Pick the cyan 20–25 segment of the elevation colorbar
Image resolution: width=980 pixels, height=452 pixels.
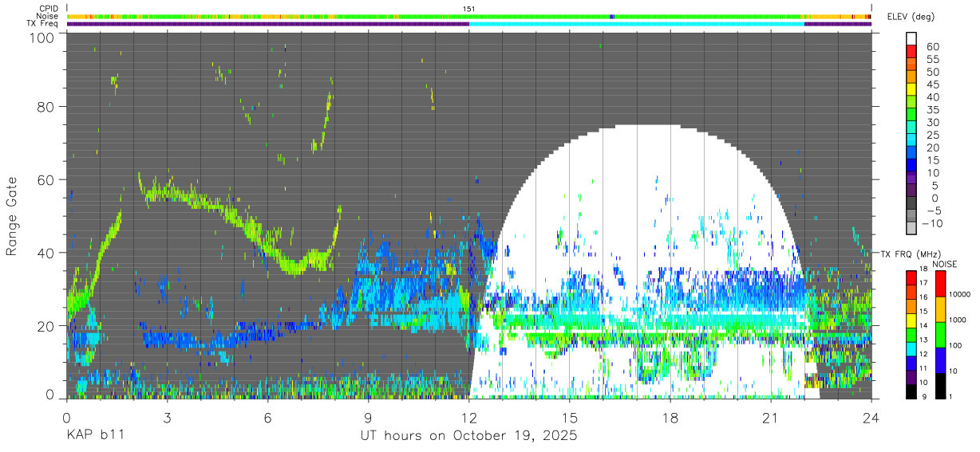911,141
